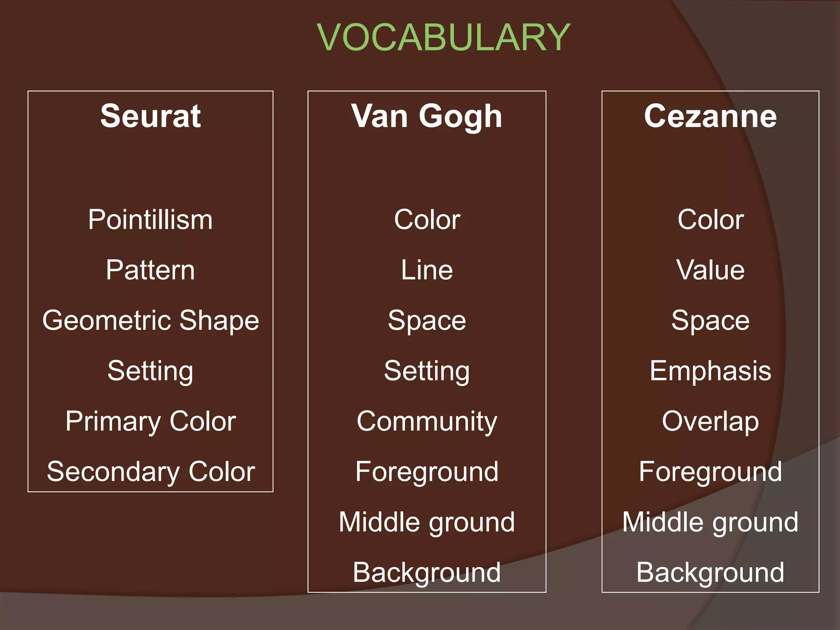Click the Geometric Shape term
This screenshot has width=840, height=630.
(x=151, y=321)
